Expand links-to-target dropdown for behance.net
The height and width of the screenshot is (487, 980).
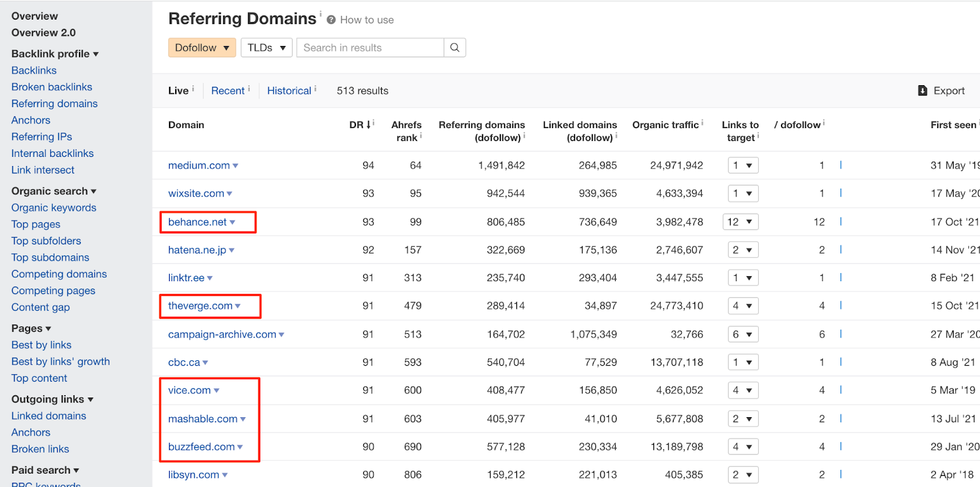(x=741, y=222)
